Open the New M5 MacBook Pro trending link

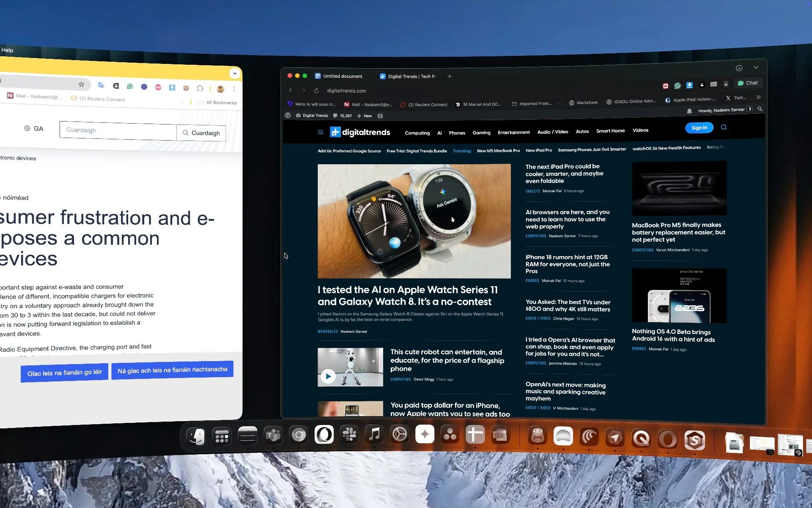[498, 151]
